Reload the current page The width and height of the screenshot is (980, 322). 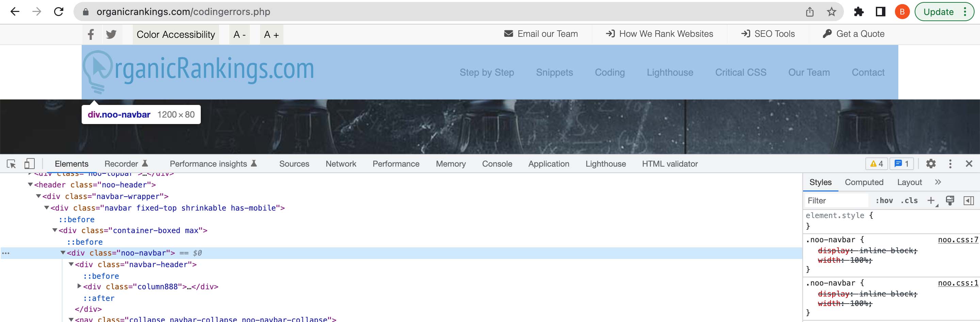coord(59,12)
